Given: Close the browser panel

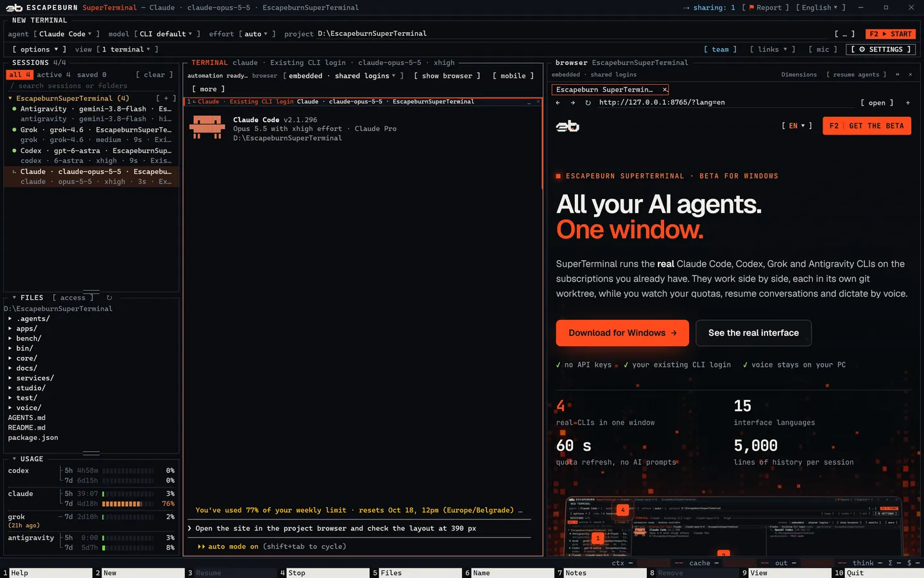Looking at the screenshot, I should click(910, 74).
